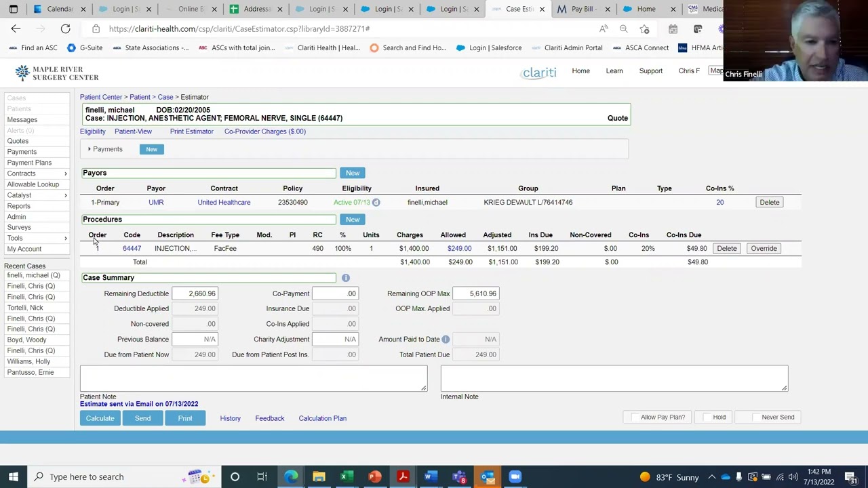Open Word from the taskbar
868x488 pixels.
(431, 476)
